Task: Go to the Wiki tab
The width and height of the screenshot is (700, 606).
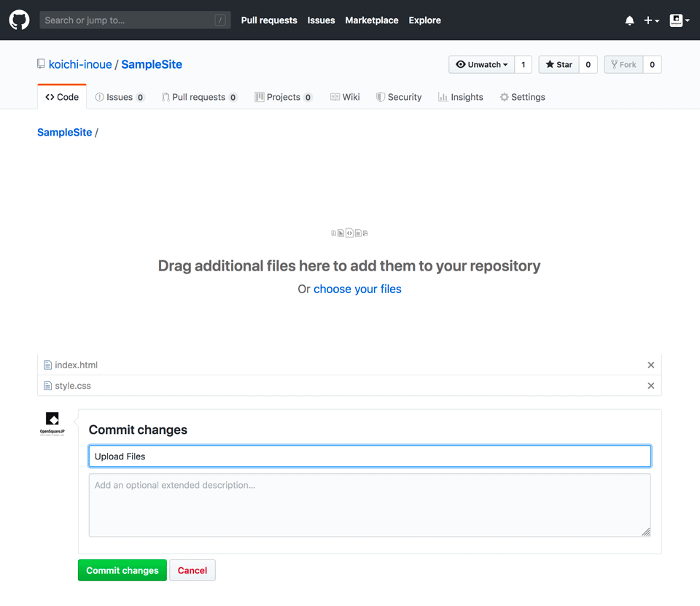Action: coord(345,97)
